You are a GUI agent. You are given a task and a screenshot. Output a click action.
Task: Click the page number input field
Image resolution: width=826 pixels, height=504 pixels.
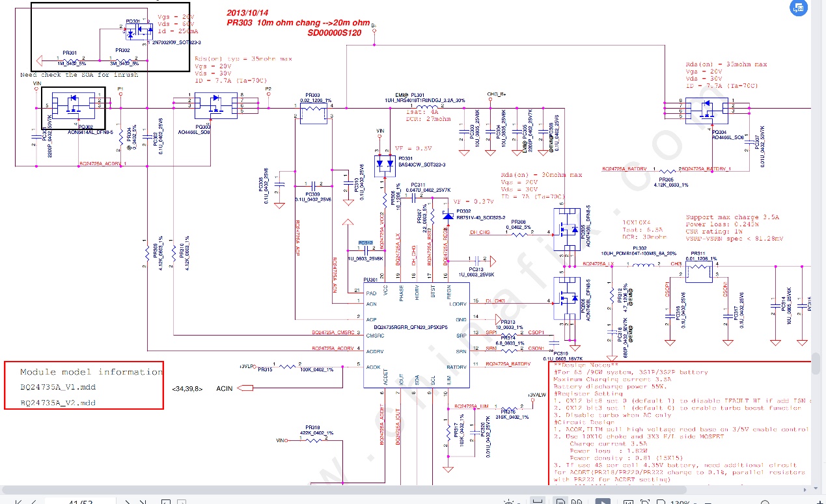tap(80, 502)
